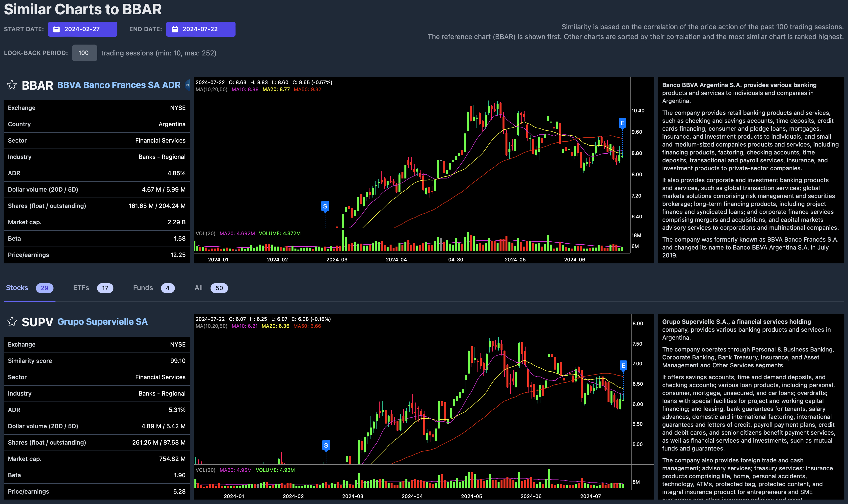This screenshot has height=504, width=848.
Task: Click BBAR's Price/earnings value 12.25
Action: [178, 255]
